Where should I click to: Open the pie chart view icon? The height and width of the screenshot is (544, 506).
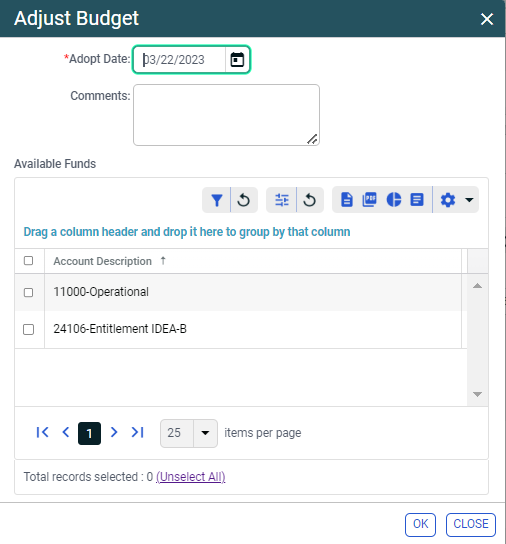tap(394, 200)
